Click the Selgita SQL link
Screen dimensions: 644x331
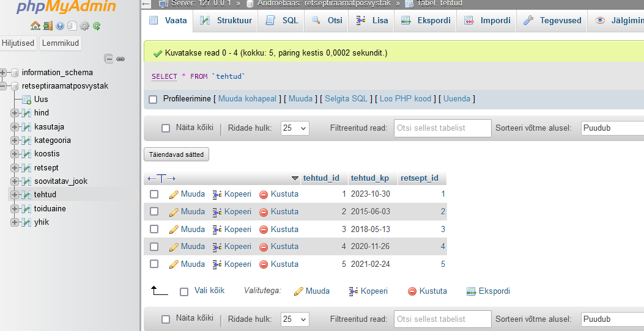[x=346, y=99]
